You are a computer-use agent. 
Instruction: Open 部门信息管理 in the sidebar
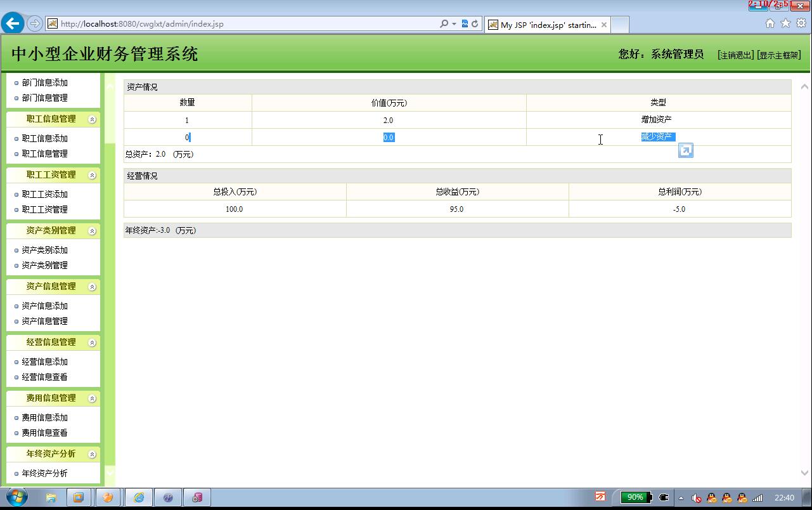[44, 98]
